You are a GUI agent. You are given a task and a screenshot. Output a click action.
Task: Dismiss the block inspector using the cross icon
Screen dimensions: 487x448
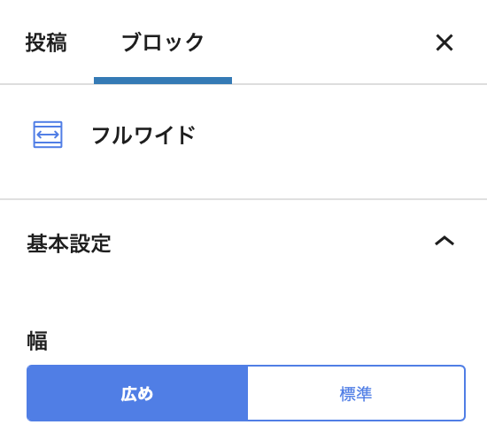coord(444,42)
